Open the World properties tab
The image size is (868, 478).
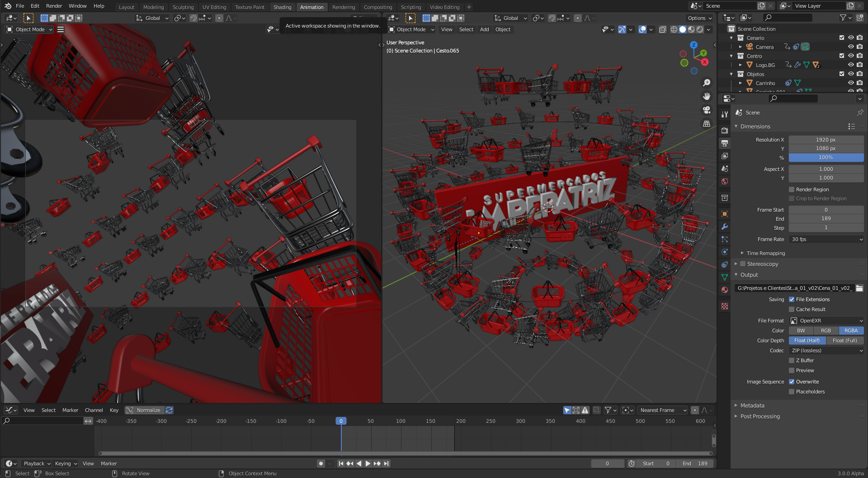coord(725,181)
